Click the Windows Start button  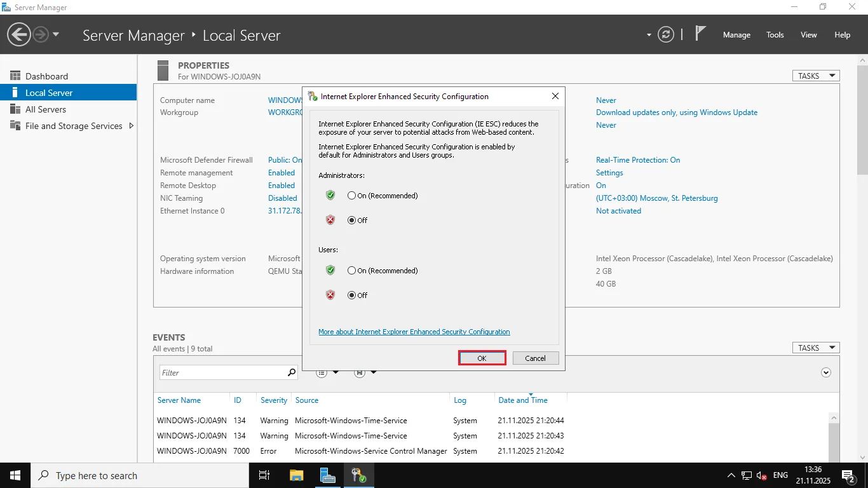15,475
